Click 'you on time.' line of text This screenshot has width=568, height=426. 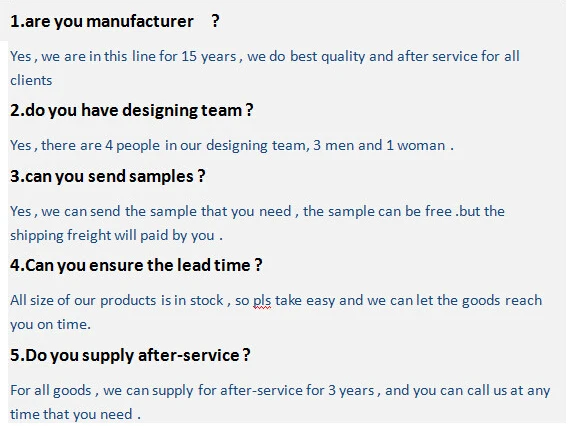pos(50,325)
